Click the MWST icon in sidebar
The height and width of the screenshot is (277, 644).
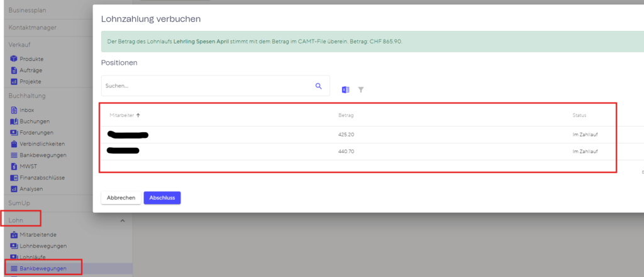[14, 166]
